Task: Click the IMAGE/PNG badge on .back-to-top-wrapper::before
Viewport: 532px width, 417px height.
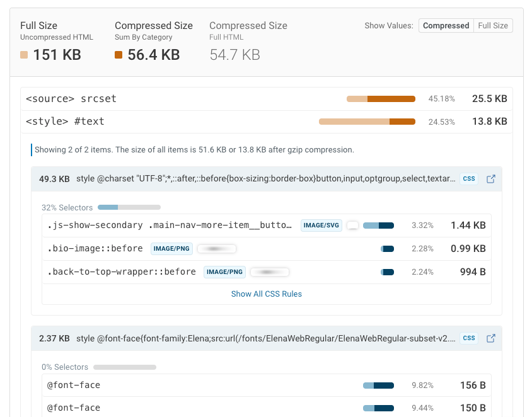Action: coord(225,272)
